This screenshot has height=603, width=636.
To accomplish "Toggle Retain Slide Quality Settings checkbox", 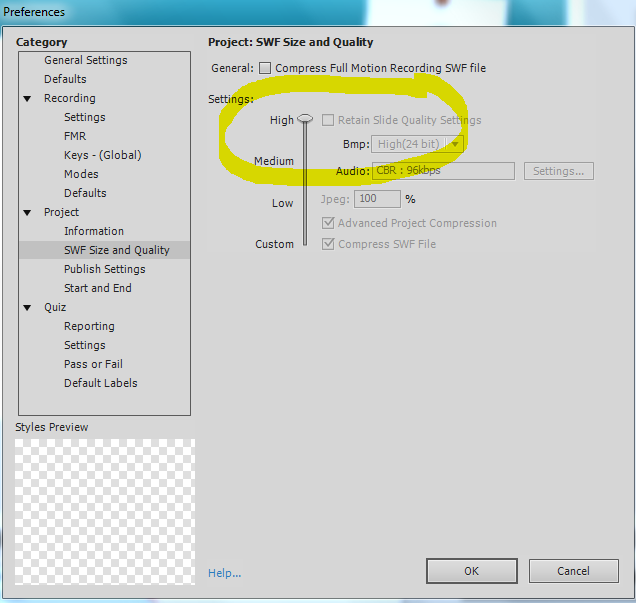I will tap(328, 120).
